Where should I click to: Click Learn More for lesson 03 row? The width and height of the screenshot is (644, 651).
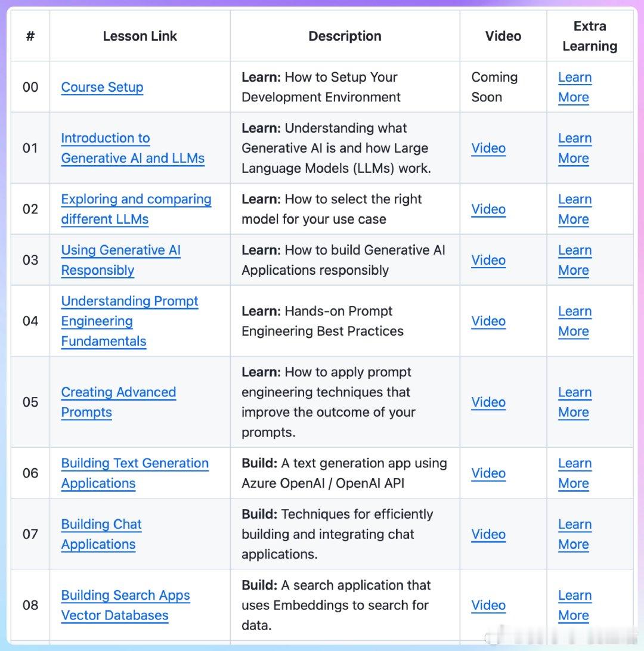point(575,261)
